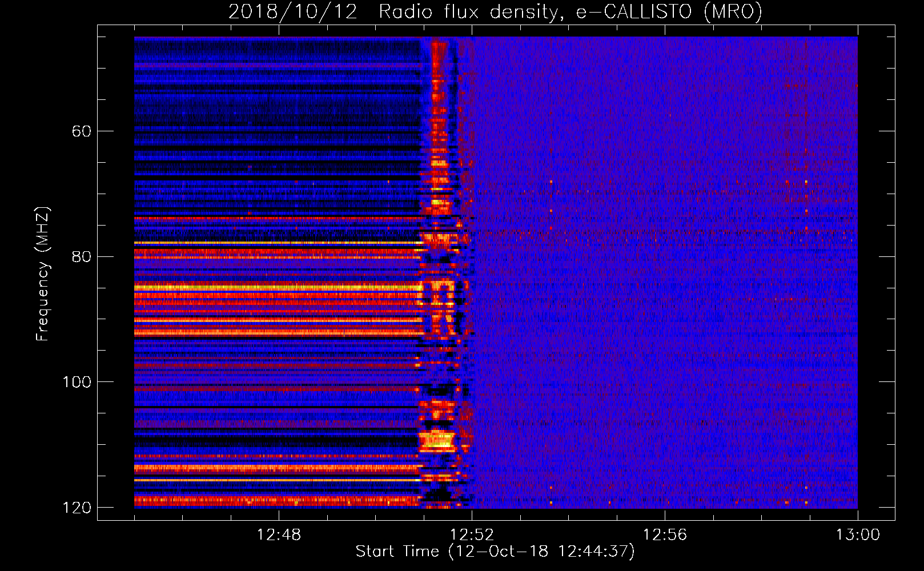924x571 pixels.
Task: Click the 12:48 time tick label
Action: point(279,535)
